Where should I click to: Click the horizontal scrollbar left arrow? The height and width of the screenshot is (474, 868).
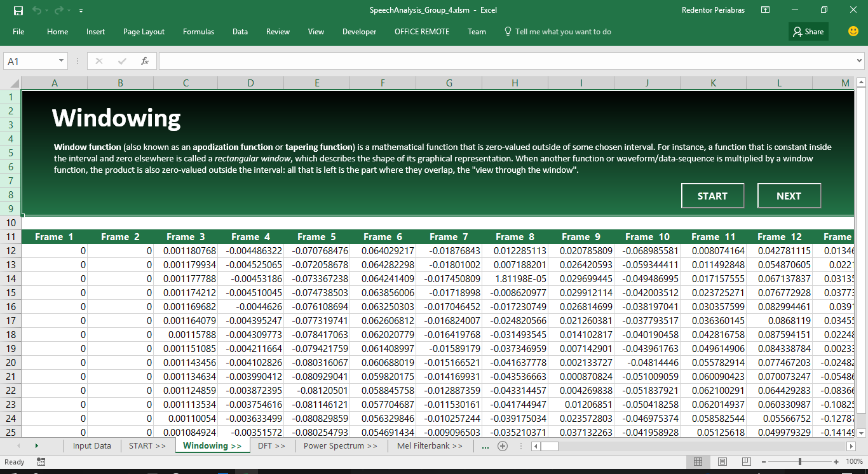(x=535, y=446)
